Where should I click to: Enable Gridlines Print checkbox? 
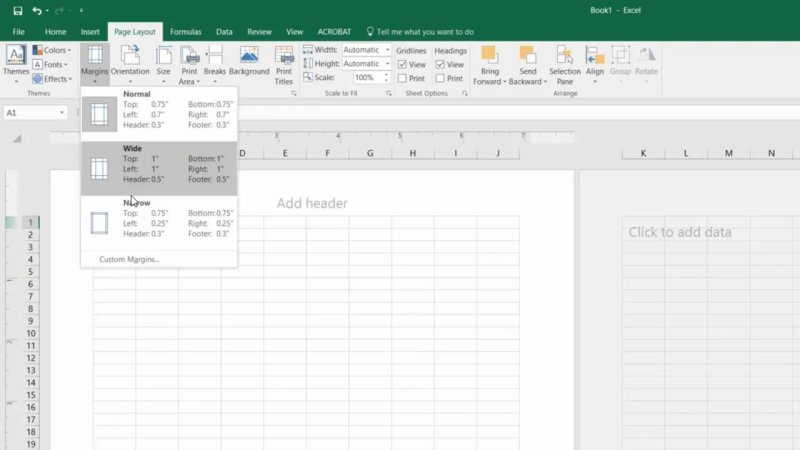(x=402, y=78)
